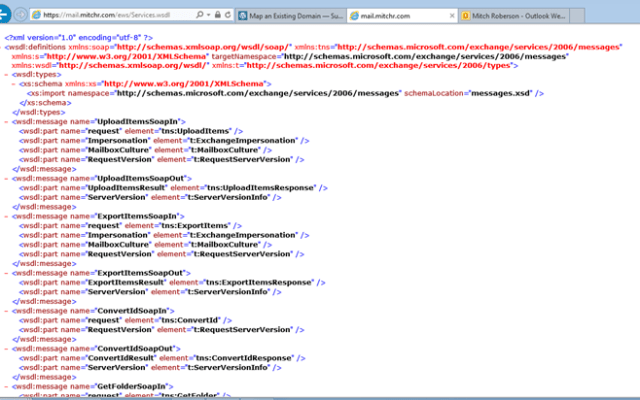Open the Mitch Roberson Outlook tab

point(515,16)
